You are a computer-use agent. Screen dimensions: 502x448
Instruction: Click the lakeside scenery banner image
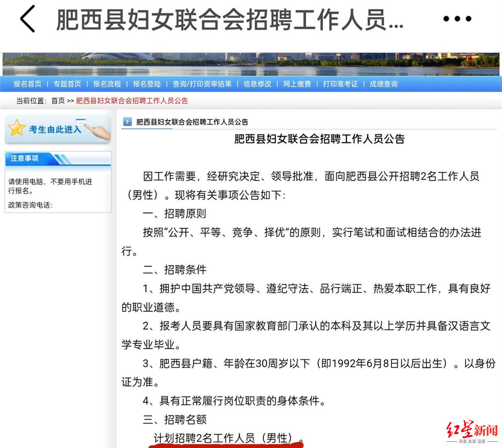pos(249,62)
